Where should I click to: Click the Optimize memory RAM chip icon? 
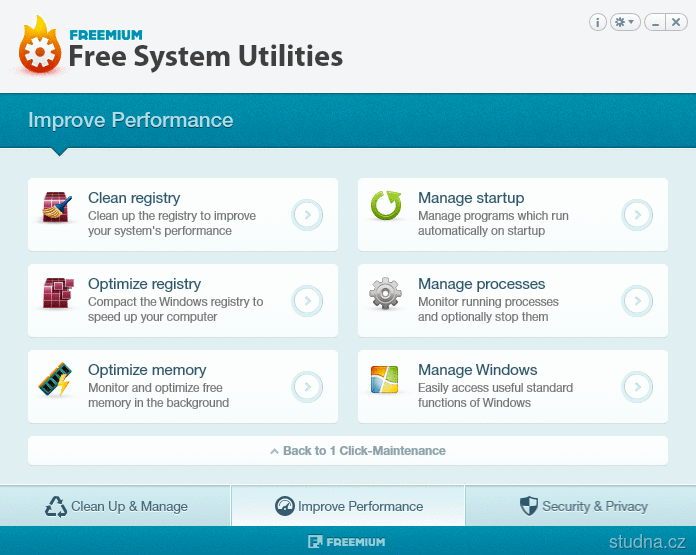pyautogui.click(x=55, y=379)
